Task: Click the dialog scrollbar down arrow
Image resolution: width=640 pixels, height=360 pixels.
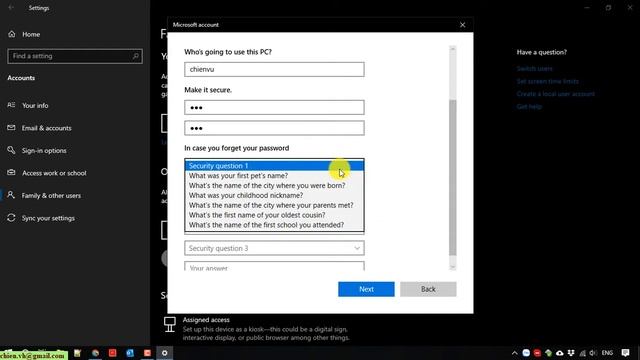Action: click(x=452, y=267)
